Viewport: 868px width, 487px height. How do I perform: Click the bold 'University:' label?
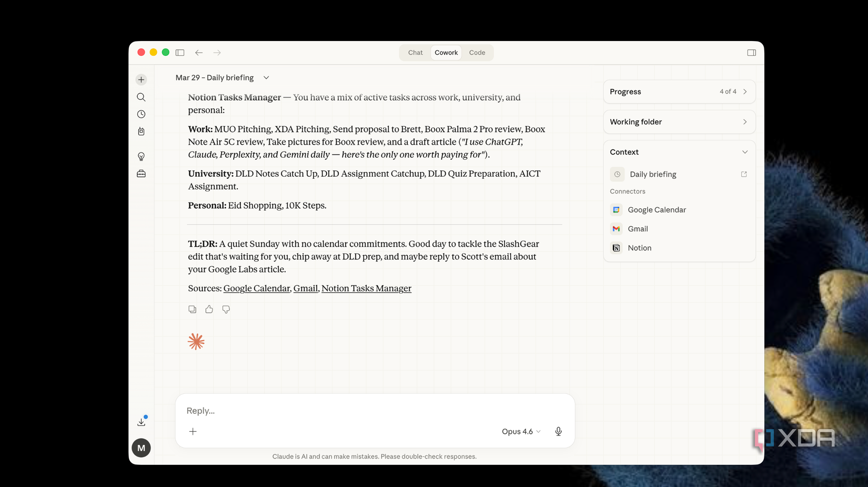point(211,174)
